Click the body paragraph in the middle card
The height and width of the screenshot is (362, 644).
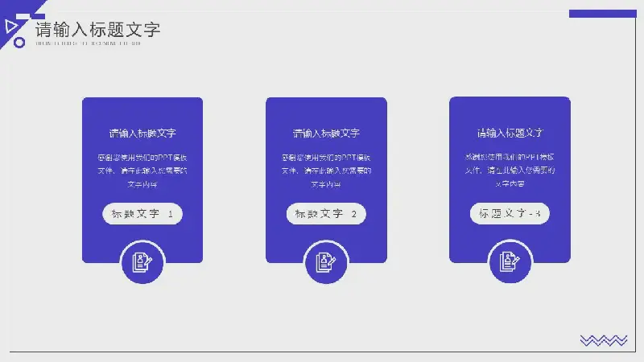pyautogui.click(x=326, y=171)
